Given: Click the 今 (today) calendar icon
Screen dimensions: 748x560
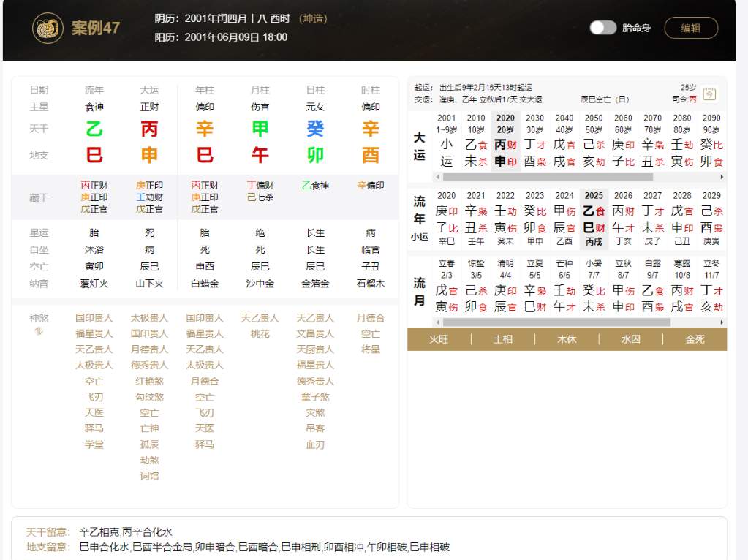Looking at the screenshot, I should 709,94.
